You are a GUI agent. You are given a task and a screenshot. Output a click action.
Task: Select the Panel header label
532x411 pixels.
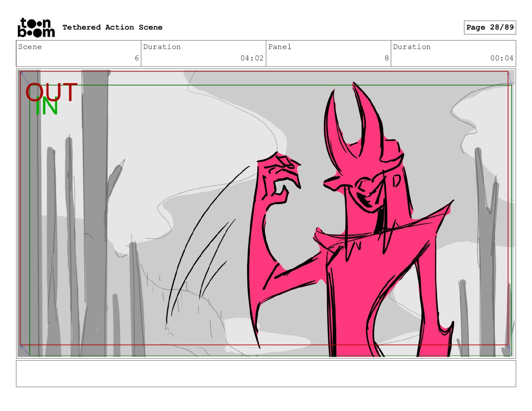pyautogui.click(x=280, y=47)
